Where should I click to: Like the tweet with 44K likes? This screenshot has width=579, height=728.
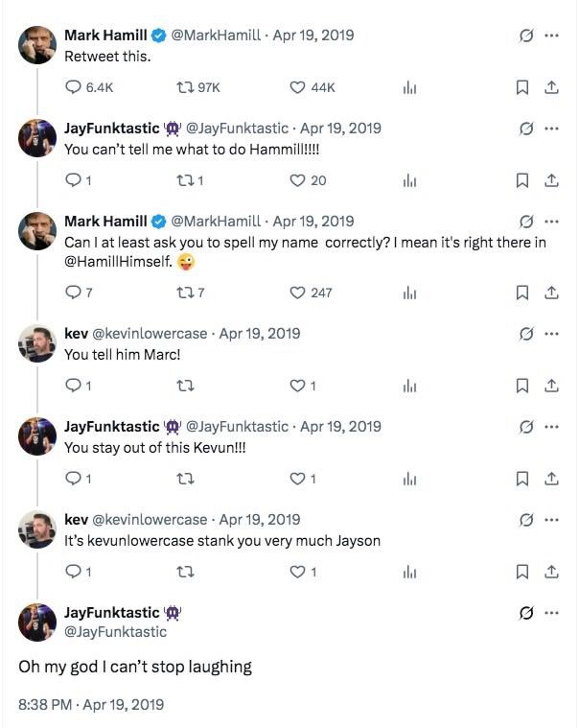(297, 87)
